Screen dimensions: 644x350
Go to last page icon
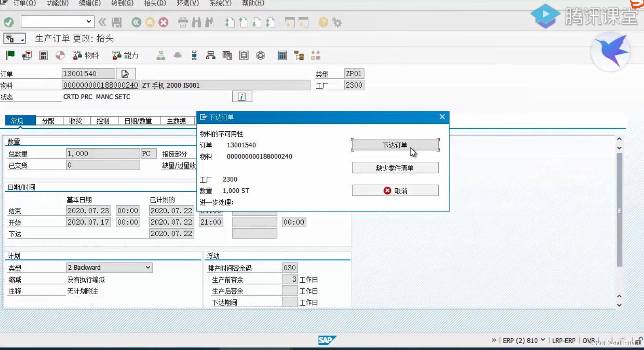click(271, 22)
